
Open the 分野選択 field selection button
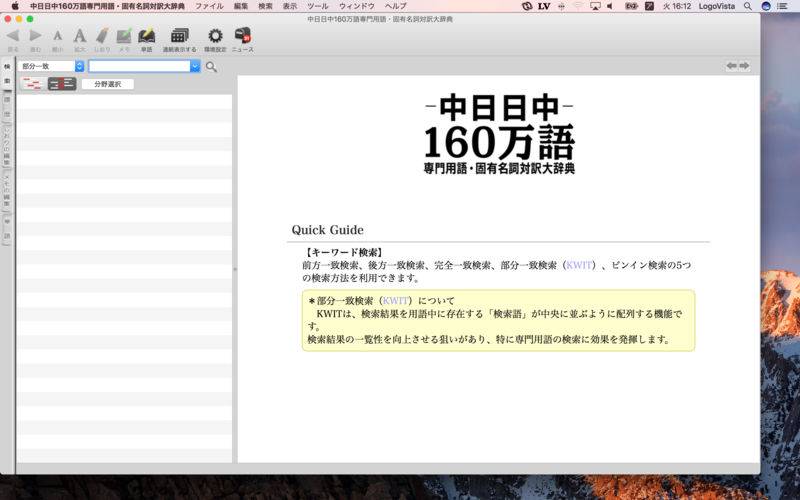pyautogui.click(x=108, y=84)
